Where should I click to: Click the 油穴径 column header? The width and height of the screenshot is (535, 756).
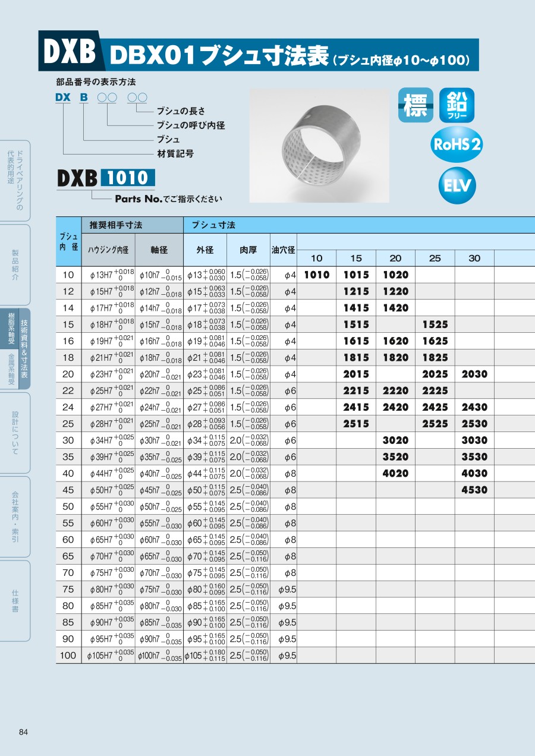point(283,250)
